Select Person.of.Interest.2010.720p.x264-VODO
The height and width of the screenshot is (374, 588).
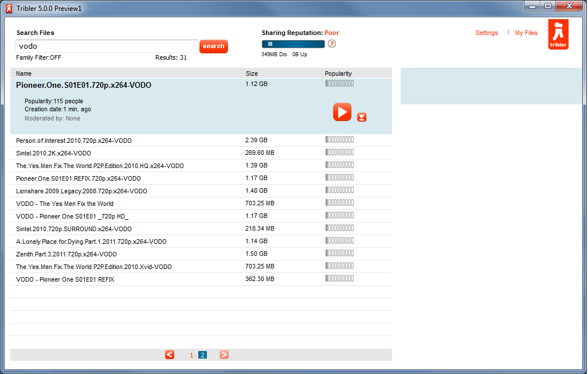click(201, 140)
